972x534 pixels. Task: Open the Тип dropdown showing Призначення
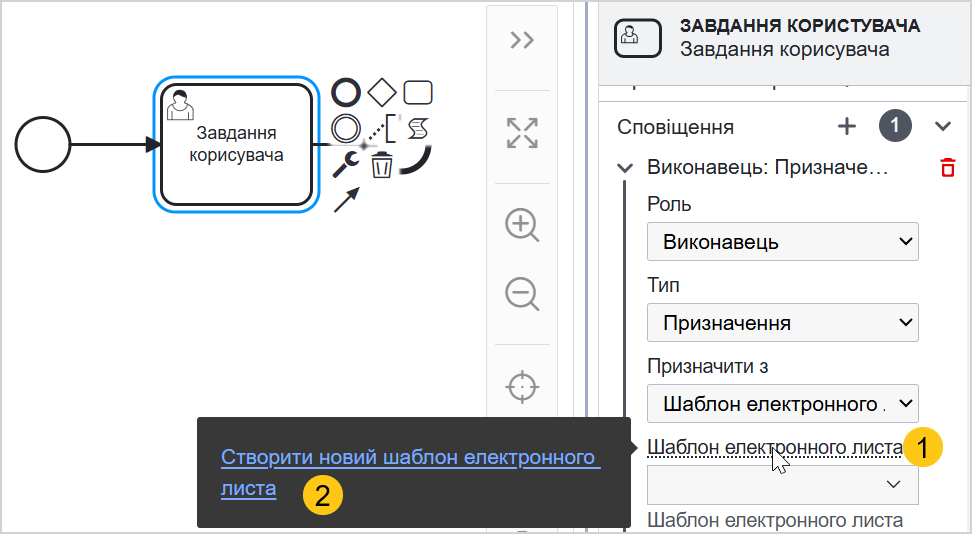pyautogui.click(x=782, y=323)
